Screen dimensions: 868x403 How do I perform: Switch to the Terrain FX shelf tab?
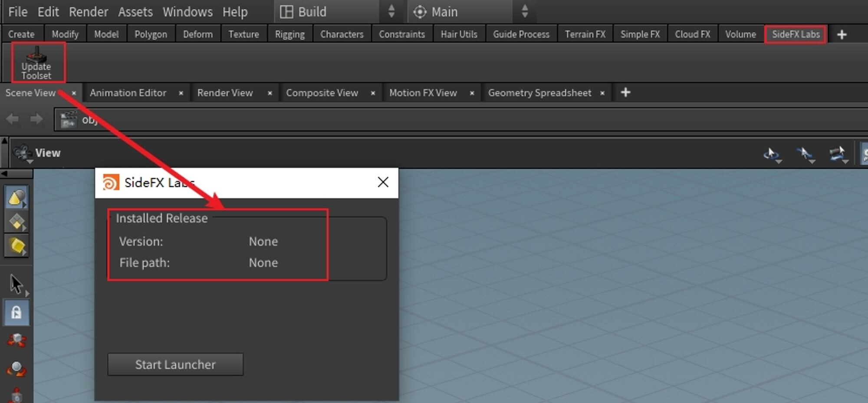coord(585,34)
